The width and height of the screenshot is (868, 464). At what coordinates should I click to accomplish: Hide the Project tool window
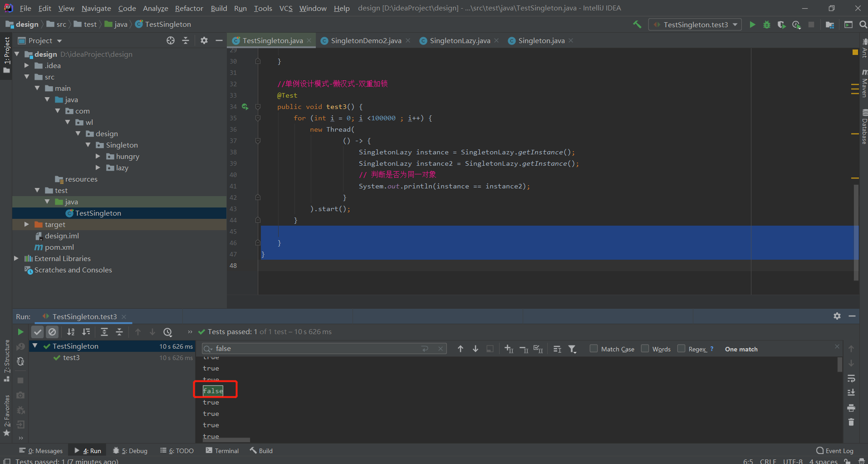[219, 40]
